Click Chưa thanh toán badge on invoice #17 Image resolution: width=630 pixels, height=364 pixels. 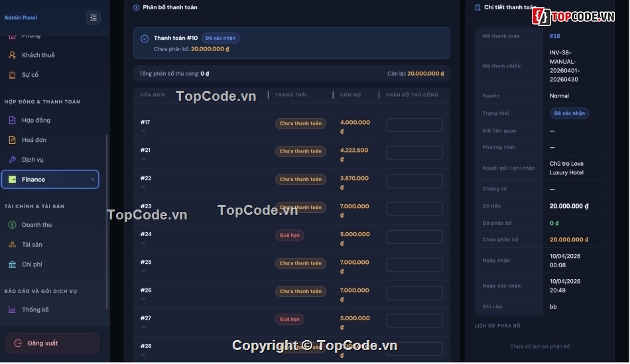300,124
